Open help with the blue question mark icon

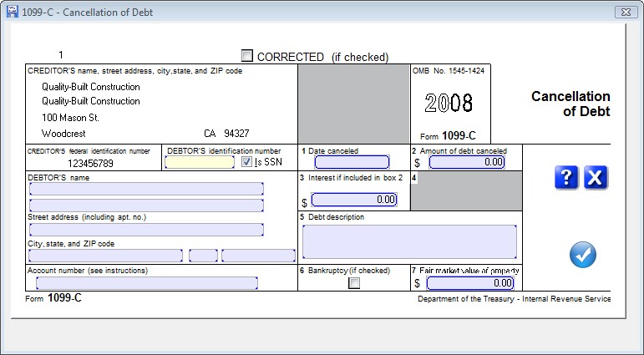point(566,177)
